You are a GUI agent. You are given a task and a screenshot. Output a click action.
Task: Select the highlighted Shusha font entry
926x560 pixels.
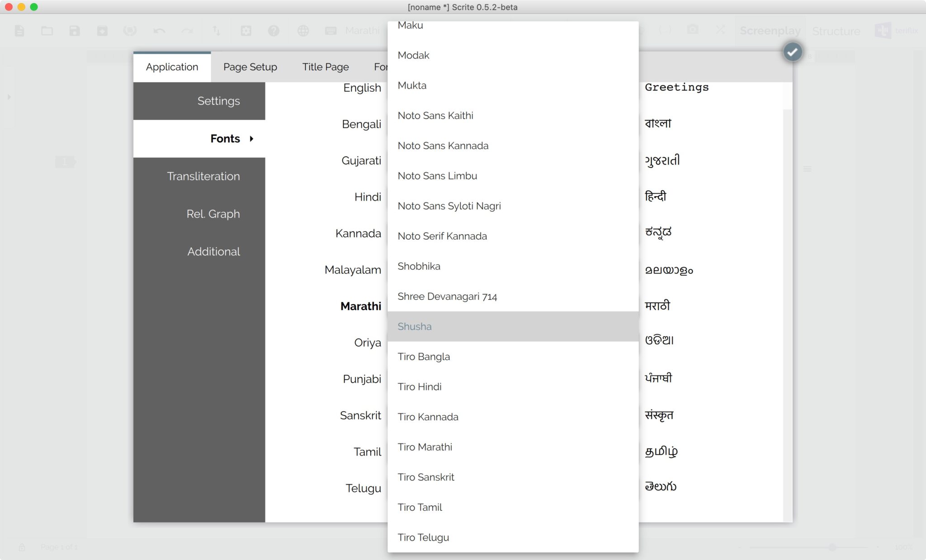pyautogui.click(x=415, y=326)
